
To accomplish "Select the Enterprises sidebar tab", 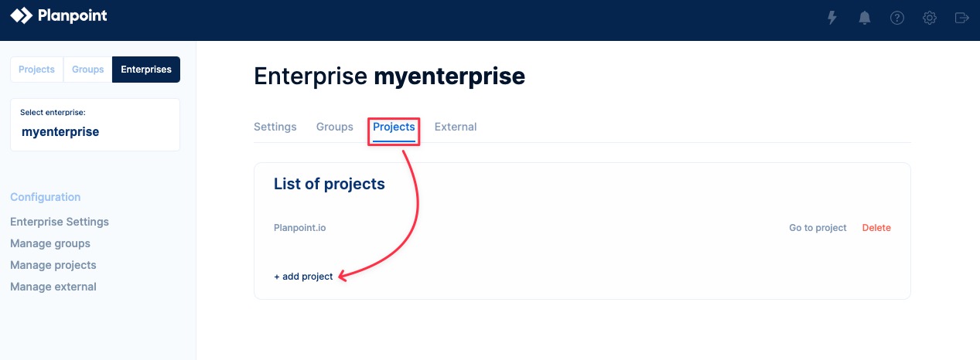I will point(146,70).
